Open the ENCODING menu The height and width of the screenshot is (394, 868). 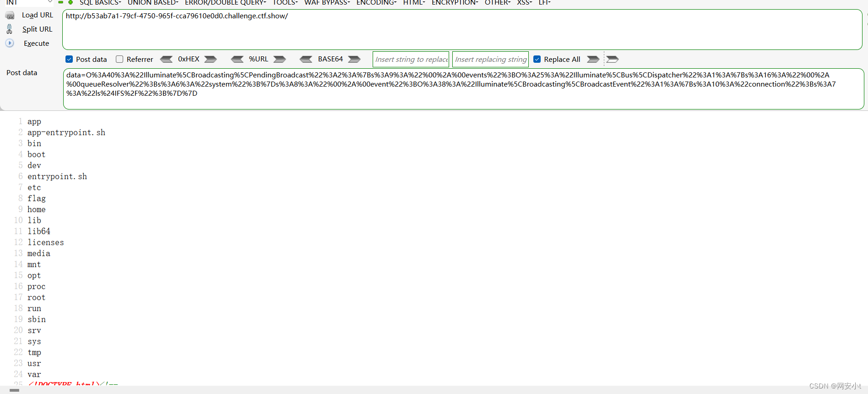point(376,3)
